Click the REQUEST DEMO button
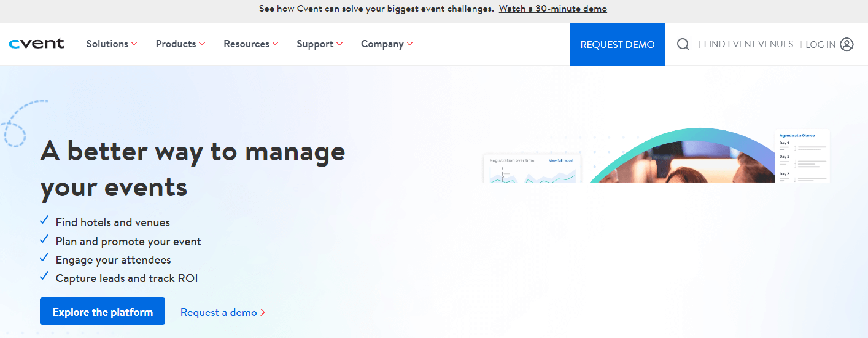This screenshot has width=868, height=338. (618, 44)
